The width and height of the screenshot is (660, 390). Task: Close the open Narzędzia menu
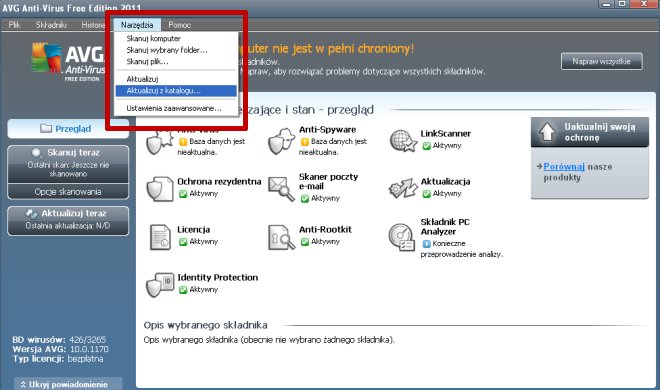tap(137, 25)
